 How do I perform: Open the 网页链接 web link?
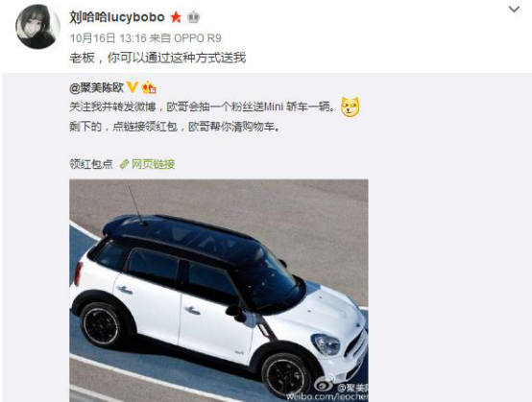[x=153, y=164]
